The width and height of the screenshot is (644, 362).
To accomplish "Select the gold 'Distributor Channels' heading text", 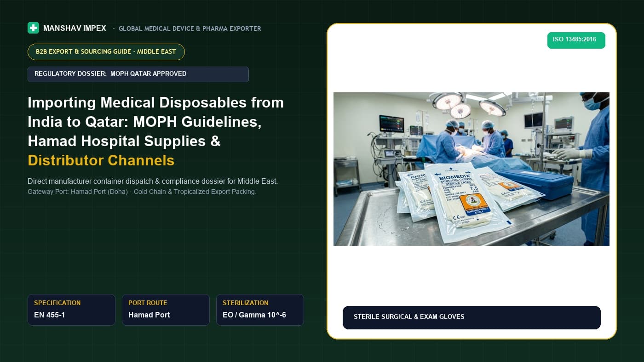I will [x=101, y=160].
